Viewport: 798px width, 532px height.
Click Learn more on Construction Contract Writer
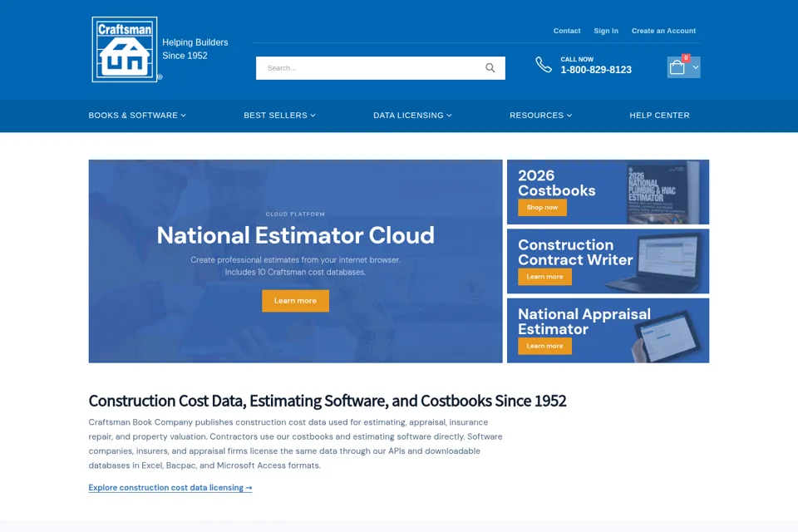click(x=544, y=277)
